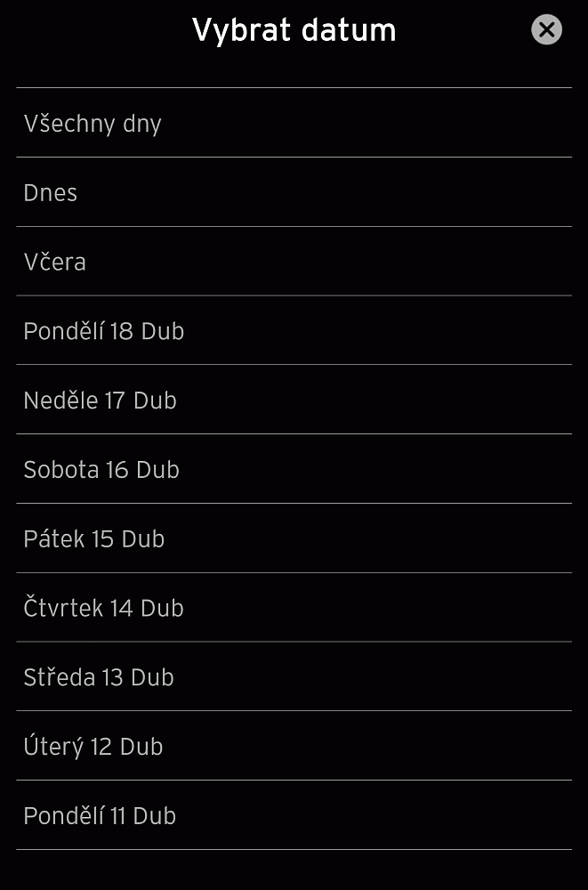
Task: Select the Saturday date row
Action: pos(294,470)
